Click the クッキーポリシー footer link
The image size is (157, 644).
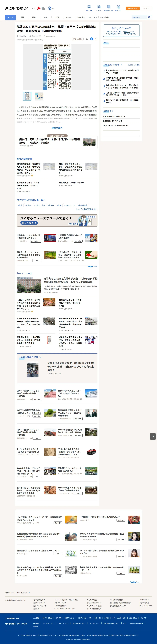[63, 623]
